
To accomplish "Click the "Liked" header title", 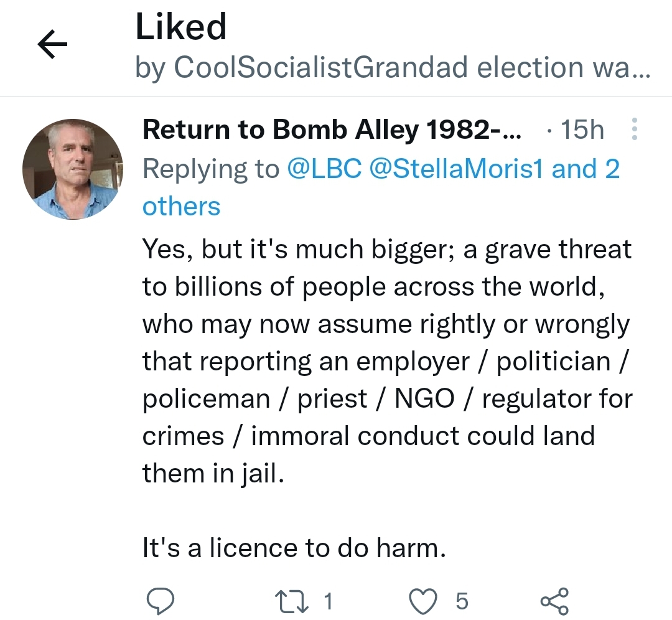I will (x=180, y=27).
